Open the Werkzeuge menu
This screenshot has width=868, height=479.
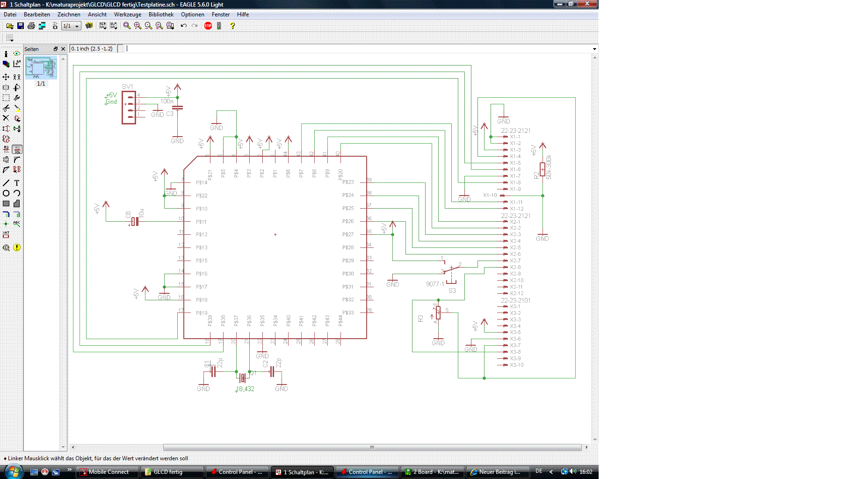(127, 15)
